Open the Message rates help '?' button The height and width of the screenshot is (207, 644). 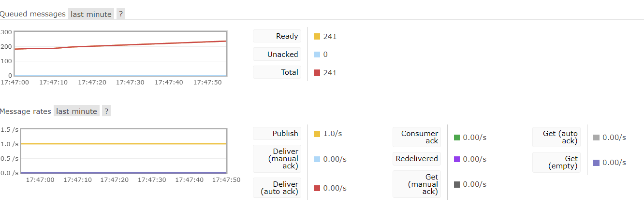tap(106, 111)
